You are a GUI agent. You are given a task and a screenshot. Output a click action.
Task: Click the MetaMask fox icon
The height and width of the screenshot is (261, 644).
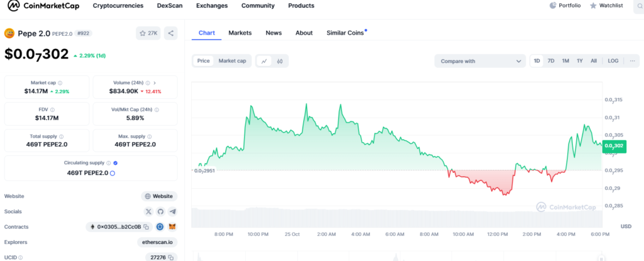pyautogui.click(x=172, y=227)
